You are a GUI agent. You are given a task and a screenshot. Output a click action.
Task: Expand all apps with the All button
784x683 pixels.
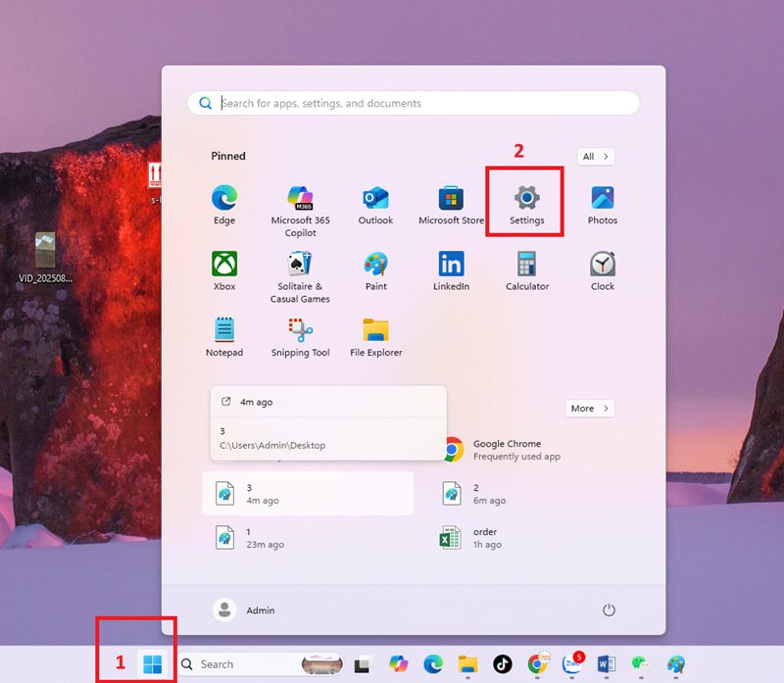[x=596, y=157]
